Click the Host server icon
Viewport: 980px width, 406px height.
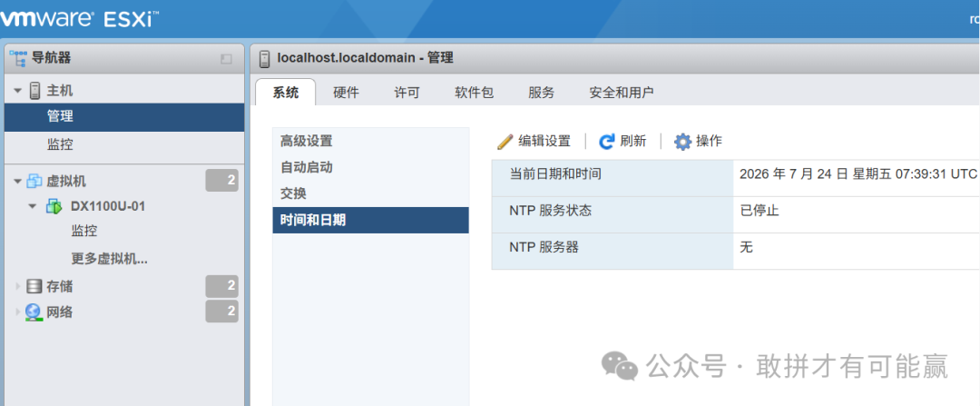[x=35, y=91]
